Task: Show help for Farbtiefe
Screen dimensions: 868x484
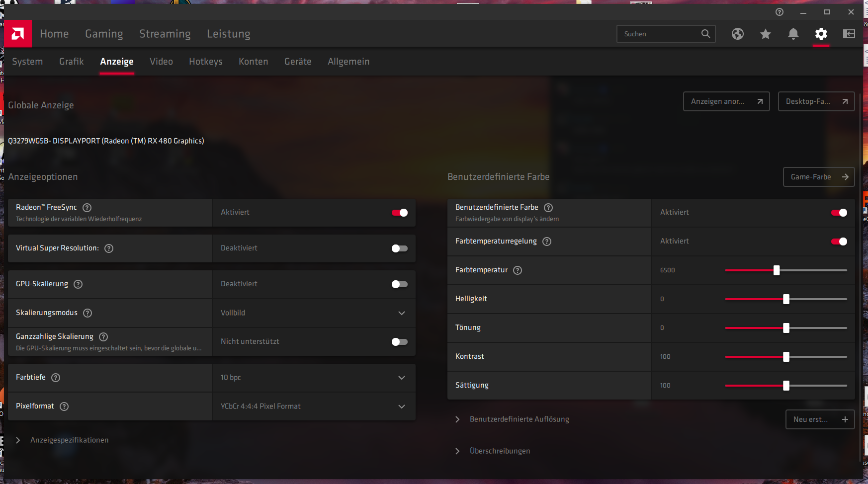Action: click(x=56, y=378)
